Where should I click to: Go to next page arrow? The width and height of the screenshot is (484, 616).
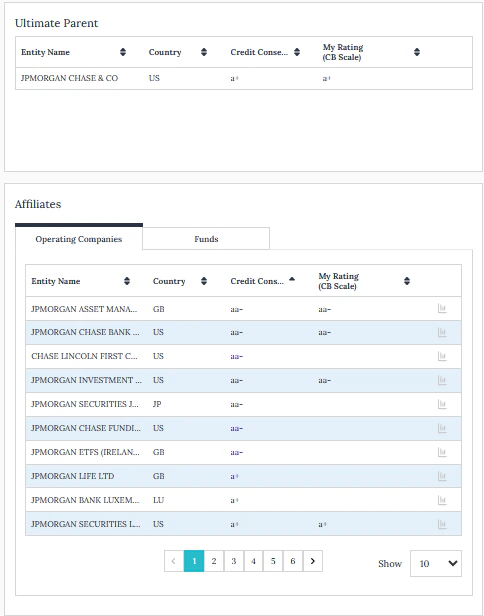(x=313, y=561)
